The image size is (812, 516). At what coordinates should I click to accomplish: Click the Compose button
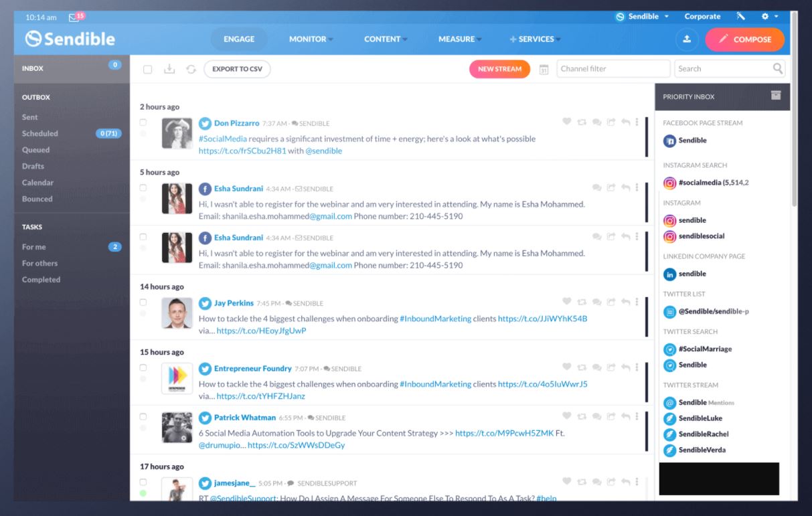tap(744, 39)
